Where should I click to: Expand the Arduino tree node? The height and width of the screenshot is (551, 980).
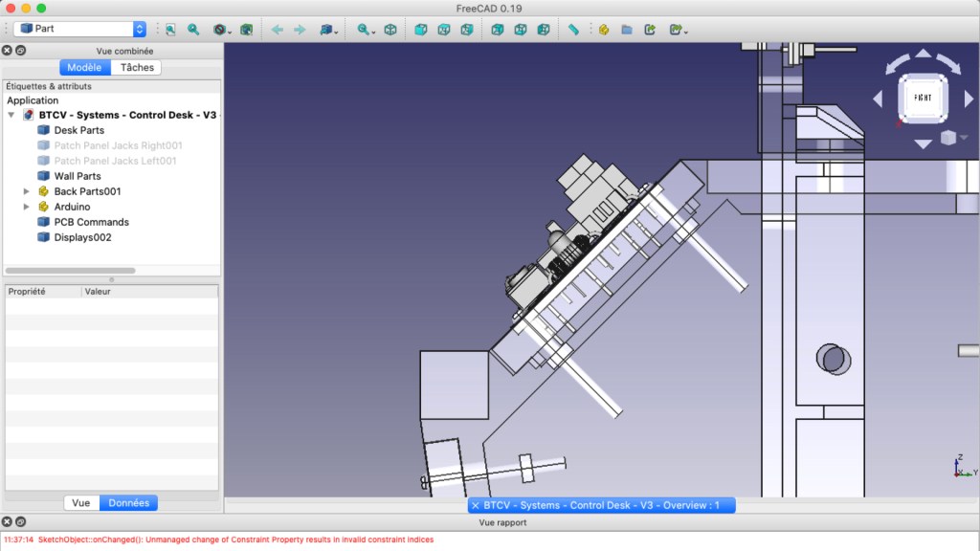(x=27, y=207)
